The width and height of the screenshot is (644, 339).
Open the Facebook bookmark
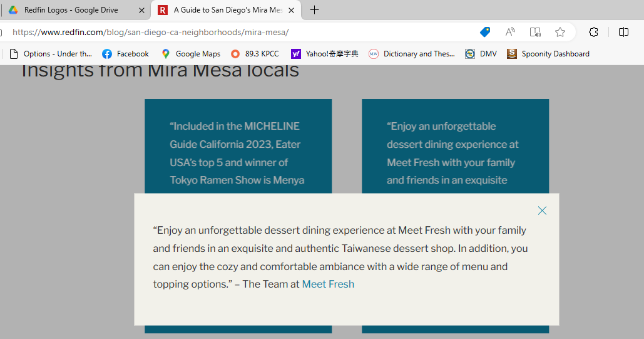pyautogui.click(x=125, y=54)
